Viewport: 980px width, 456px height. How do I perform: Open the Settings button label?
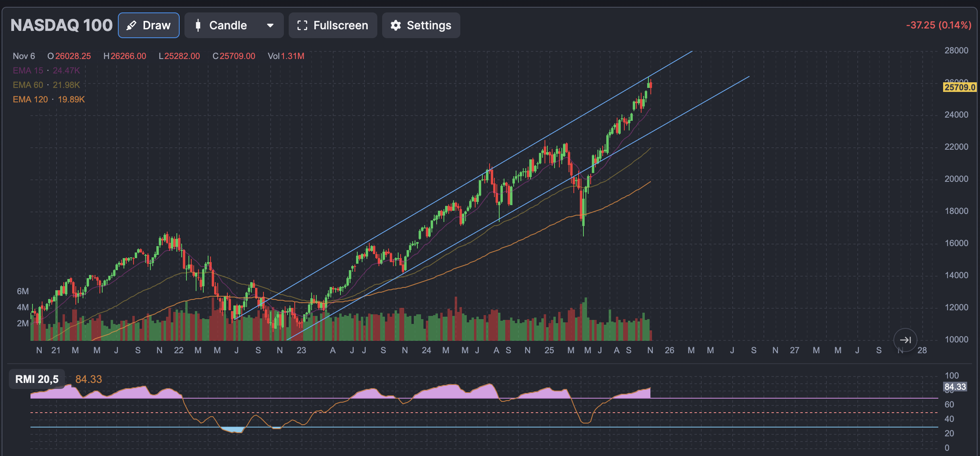(x=429, y=25)
